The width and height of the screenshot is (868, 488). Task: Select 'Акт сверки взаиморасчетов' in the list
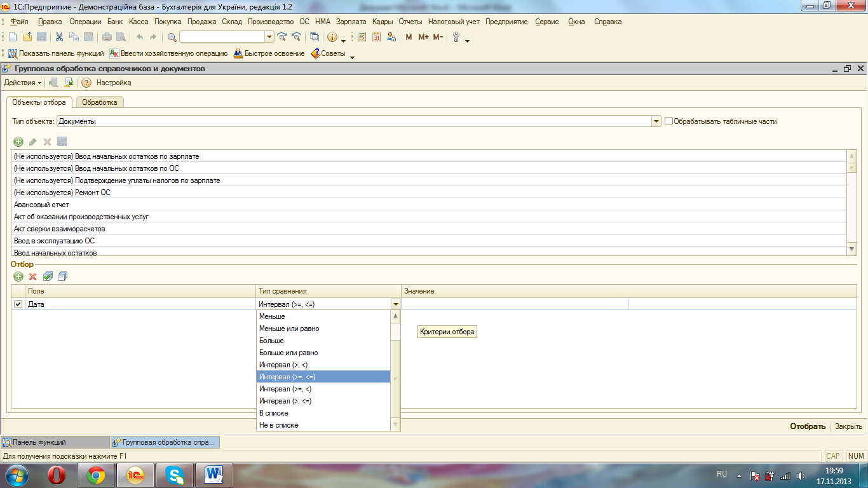430,229
